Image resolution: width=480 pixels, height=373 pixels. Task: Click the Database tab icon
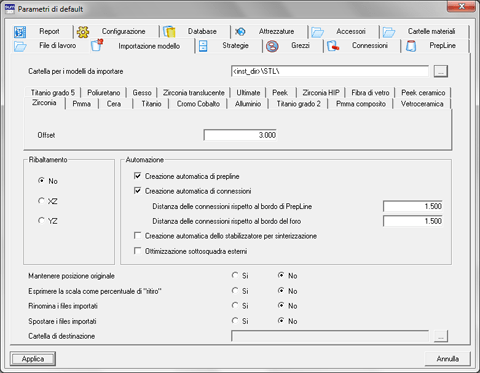169,32
